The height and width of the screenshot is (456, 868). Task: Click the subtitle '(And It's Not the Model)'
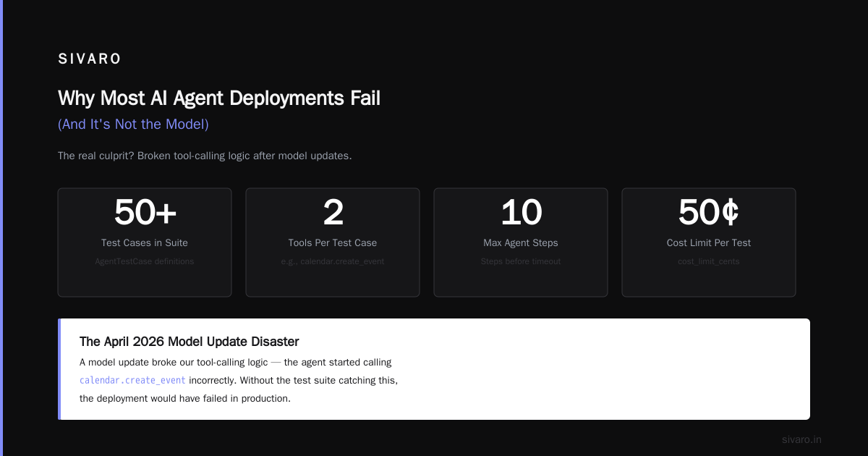pos(133,124)
